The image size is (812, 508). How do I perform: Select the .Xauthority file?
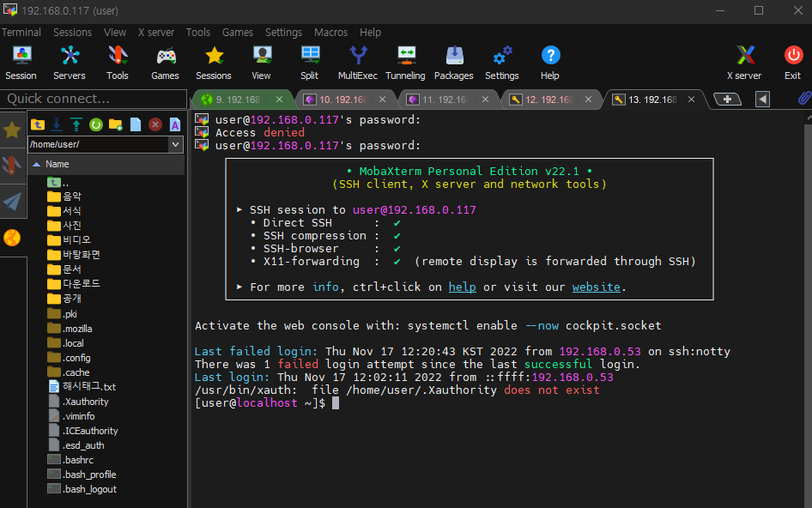coord(79,402)
